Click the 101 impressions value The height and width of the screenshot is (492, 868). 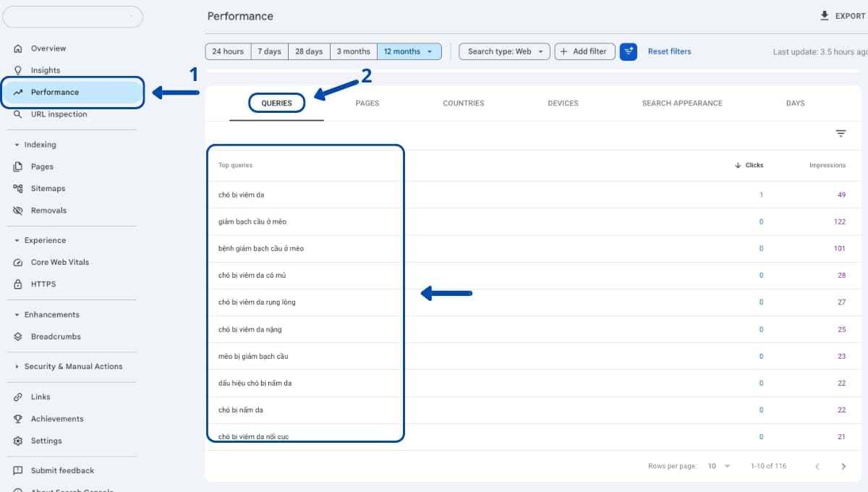coord(839,249)
